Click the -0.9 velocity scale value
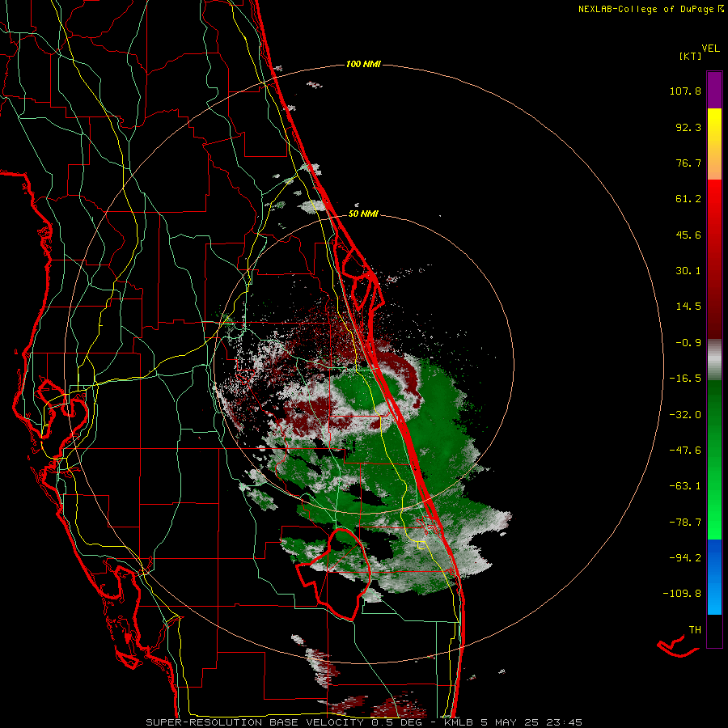The width and height of the screenshot is (728, 728). pyautogui.click(x=688, y=343)
